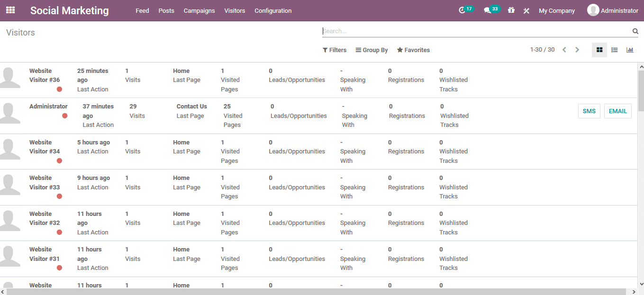Click the Administrator avatar in the top bar

coord(593,10)
